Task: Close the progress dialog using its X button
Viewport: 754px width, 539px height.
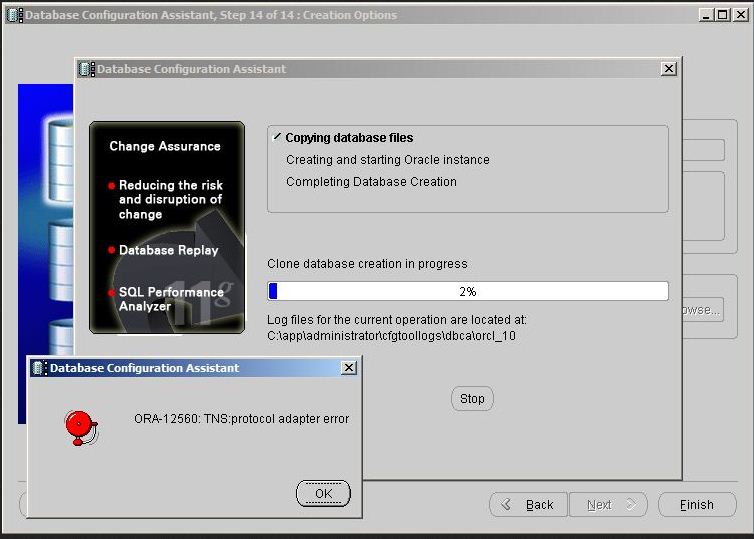Action: (668, 69)
